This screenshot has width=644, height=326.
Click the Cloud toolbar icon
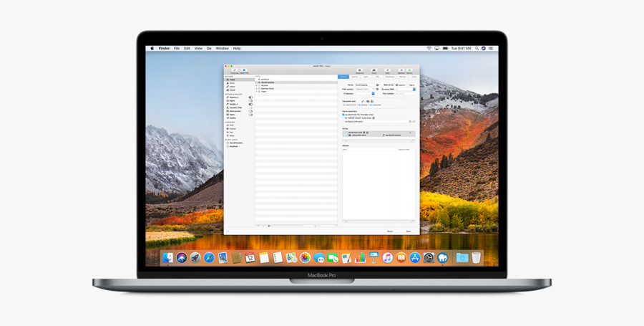coord(374,71)
